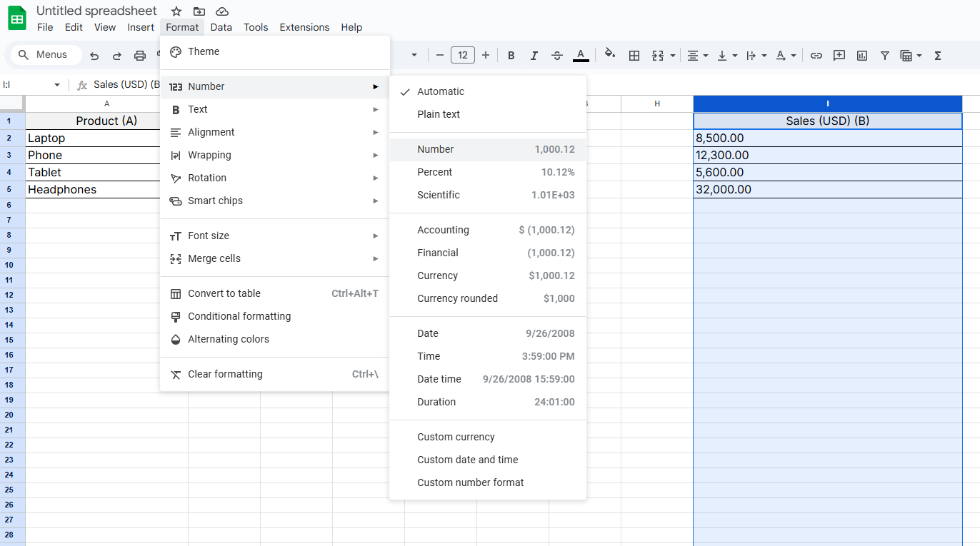Open the text color picker

coord(581,56)
